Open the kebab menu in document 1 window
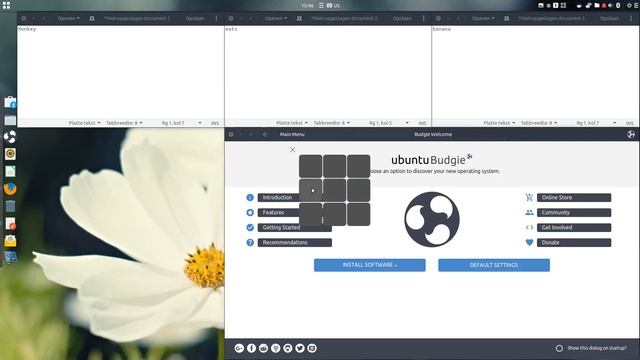 point(216,18)
